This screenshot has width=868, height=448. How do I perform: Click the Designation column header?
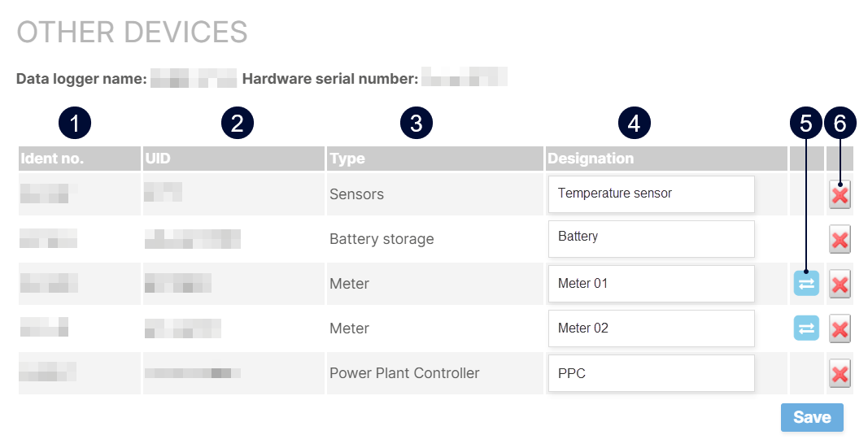[591, 159]
